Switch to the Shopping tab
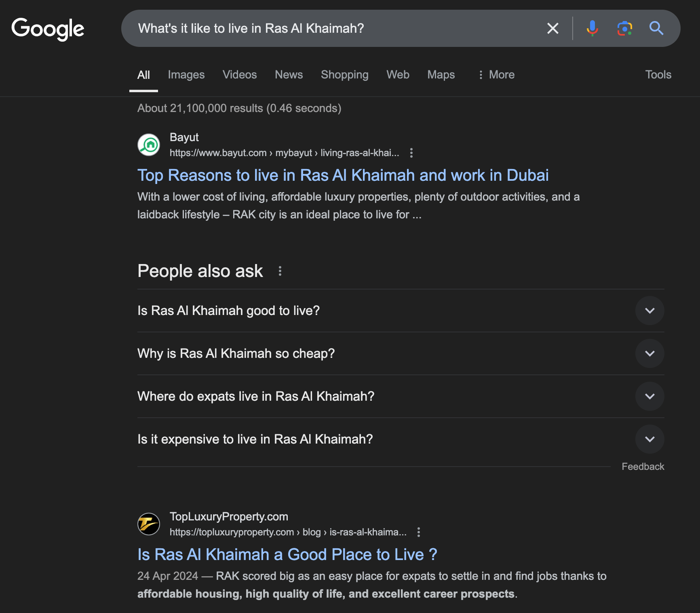Viewport: 700px width, 613px height. [x=344, y=75]
